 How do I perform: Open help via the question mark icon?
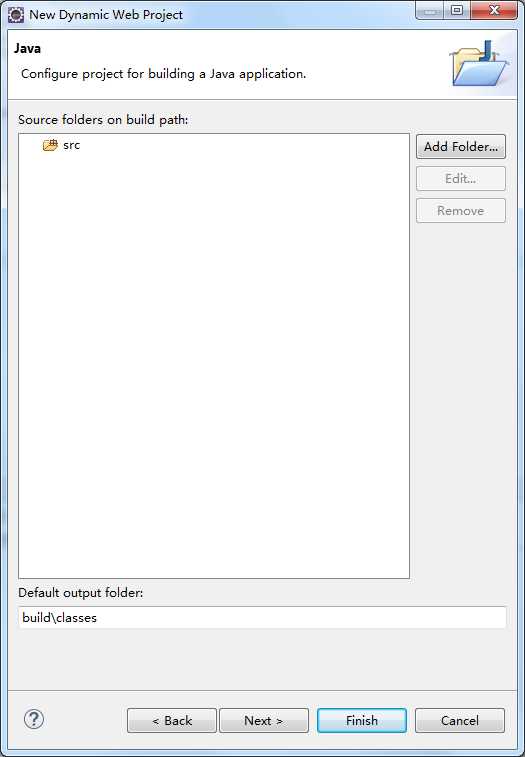[x=34, y=719]
